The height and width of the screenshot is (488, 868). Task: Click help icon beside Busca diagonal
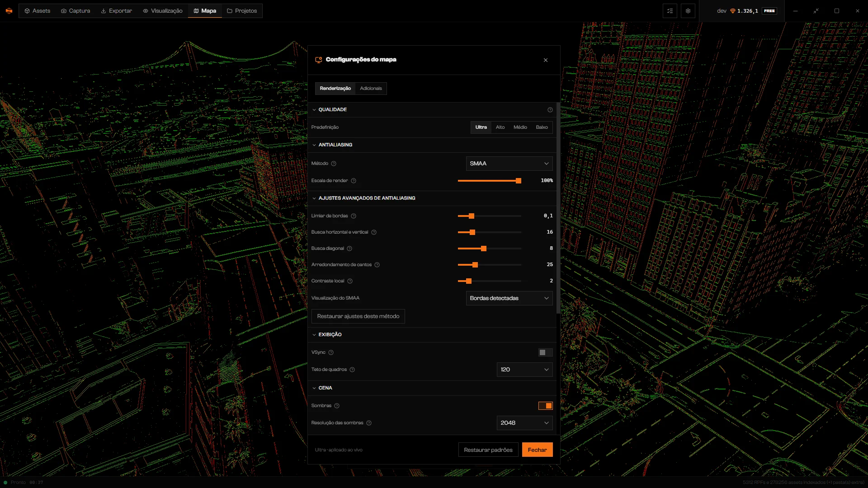pos(349,249)
